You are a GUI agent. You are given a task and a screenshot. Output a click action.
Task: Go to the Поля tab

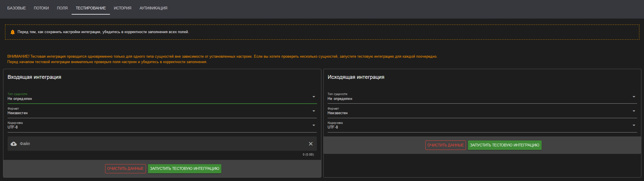(62, 8)
